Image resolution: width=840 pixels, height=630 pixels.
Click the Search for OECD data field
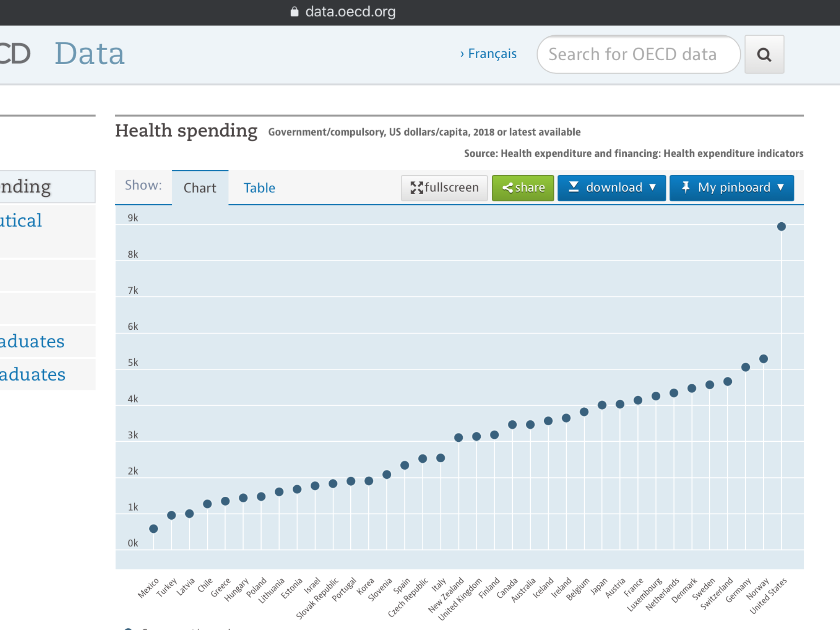point(639,54)
